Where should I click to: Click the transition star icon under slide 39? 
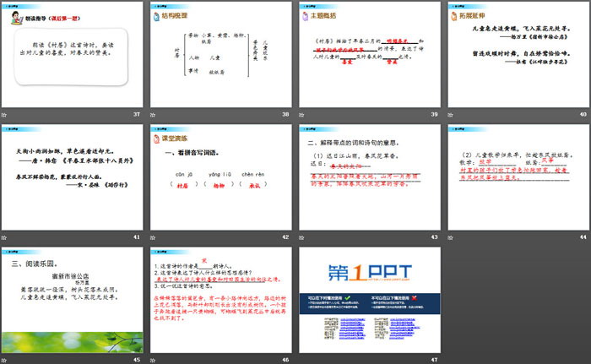302,113
